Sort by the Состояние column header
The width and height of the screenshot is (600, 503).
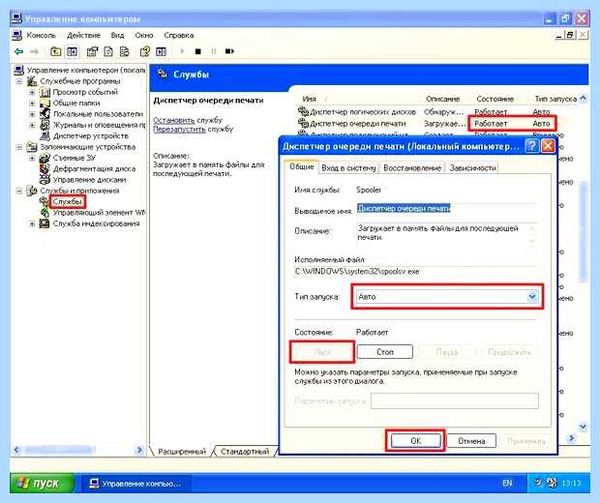point(495,99)
